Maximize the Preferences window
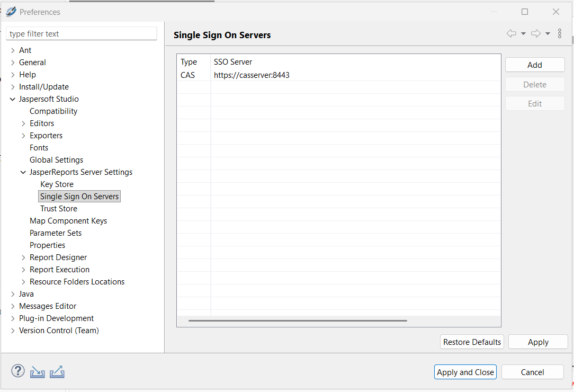The width and height of the screenshot is (574, 392). click(525, 12)
